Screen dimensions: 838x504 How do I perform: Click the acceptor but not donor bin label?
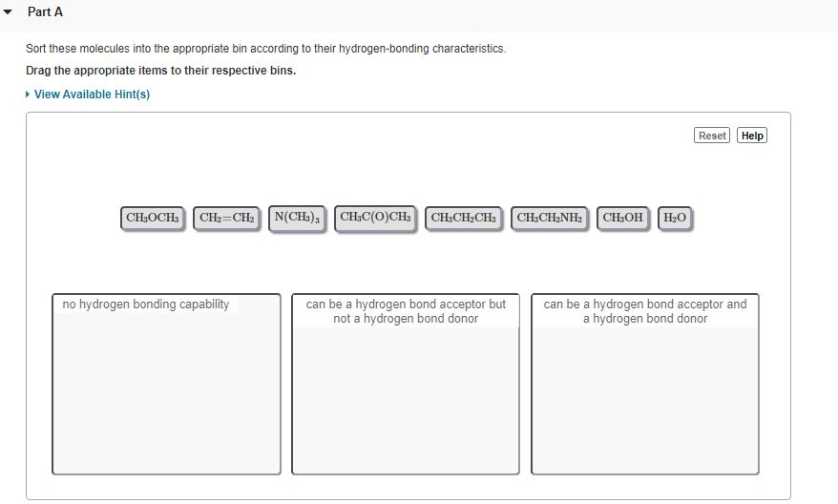coord(406,311)
